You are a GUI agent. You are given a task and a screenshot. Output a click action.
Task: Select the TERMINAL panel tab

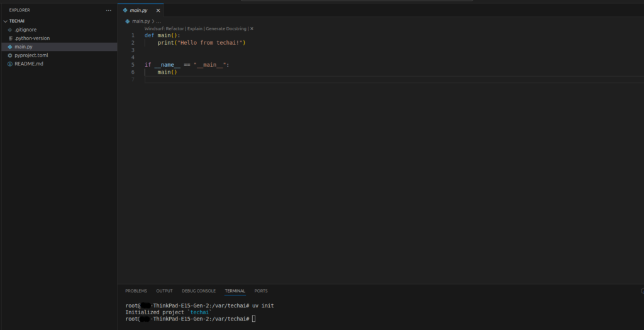click(x=235, y=291)
